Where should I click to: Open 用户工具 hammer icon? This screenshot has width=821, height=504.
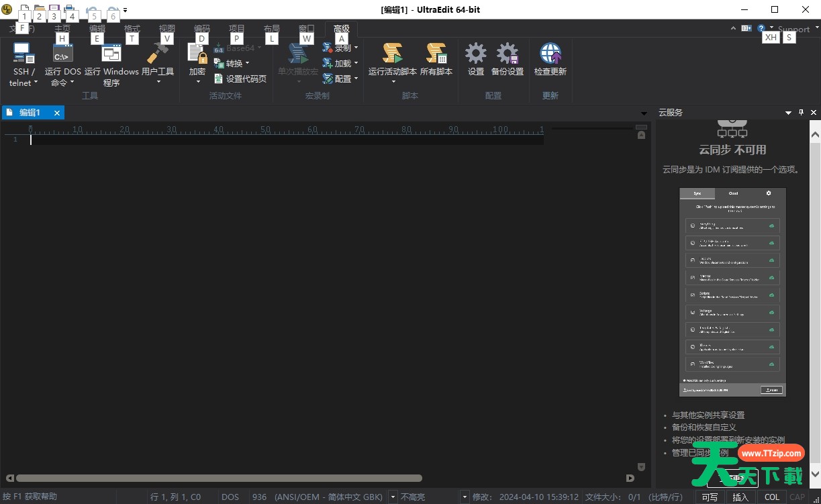[x=158, y=54]
